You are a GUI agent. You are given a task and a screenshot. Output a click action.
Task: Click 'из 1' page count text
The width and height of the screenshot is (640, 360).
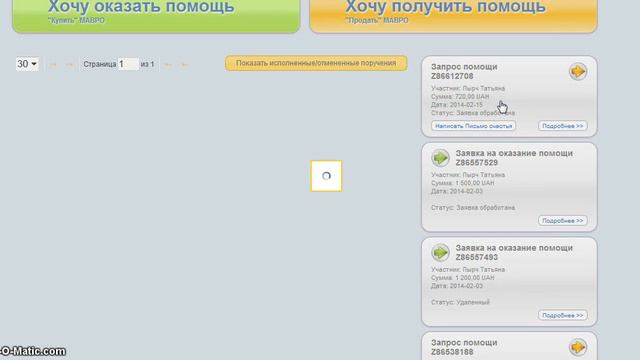pyautogui.click(x=147, y=64)
